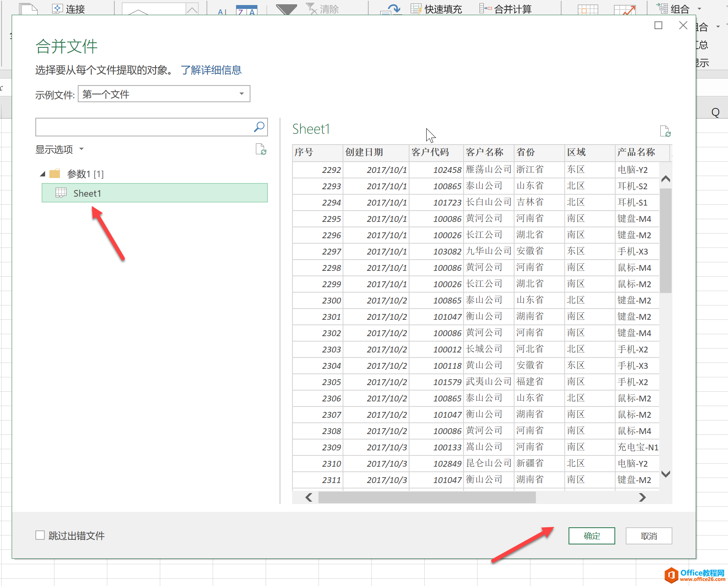728x586 pixels.
Task: Refresh the Sheet1 preview with the top-right icon
Action: pyautogui.click(x=665, y=131)
